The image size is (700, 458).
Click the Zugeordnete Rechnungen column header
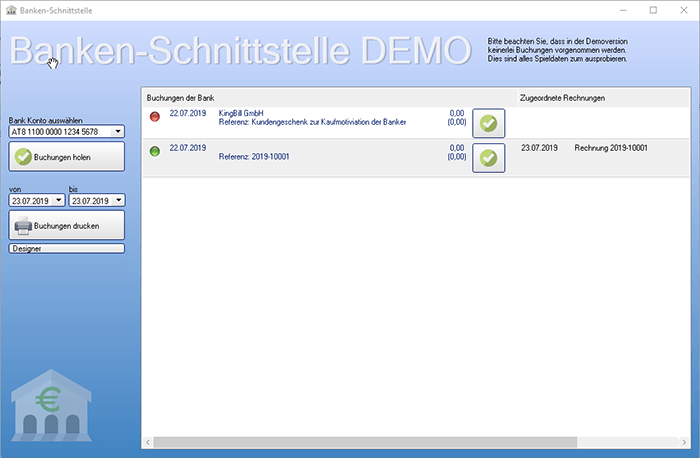pos(562,98)
